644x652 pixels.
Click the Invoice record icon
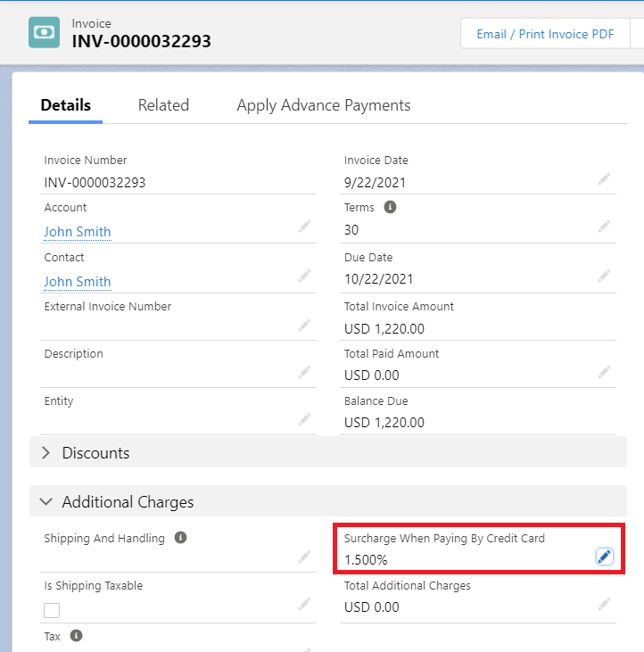[45, 32]
